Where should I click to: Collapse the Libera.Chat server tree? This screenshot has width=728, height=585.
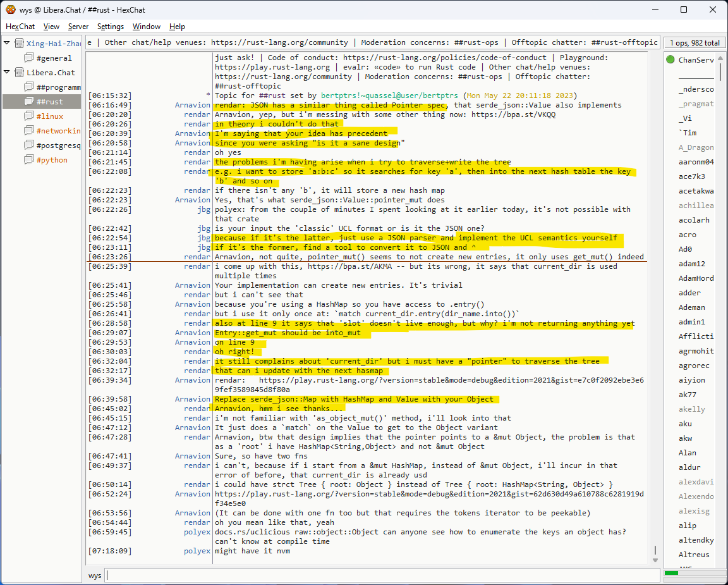tap(7, 73)
